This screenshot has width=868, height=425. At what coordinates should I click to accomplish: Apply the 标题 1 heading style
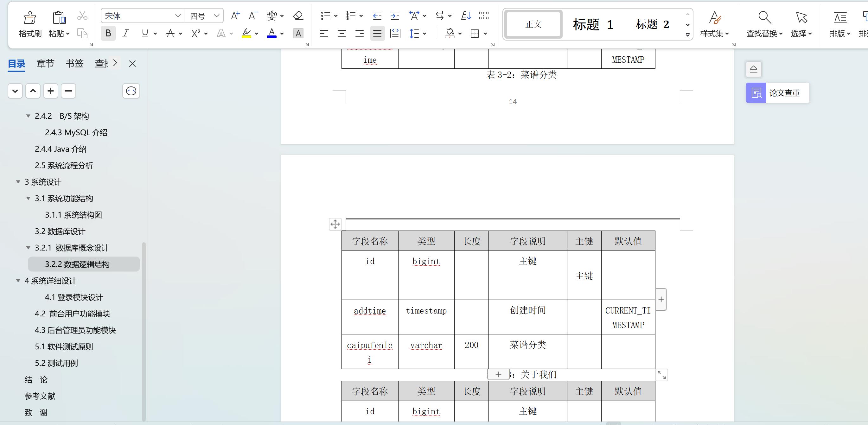(x=592, y=25)
